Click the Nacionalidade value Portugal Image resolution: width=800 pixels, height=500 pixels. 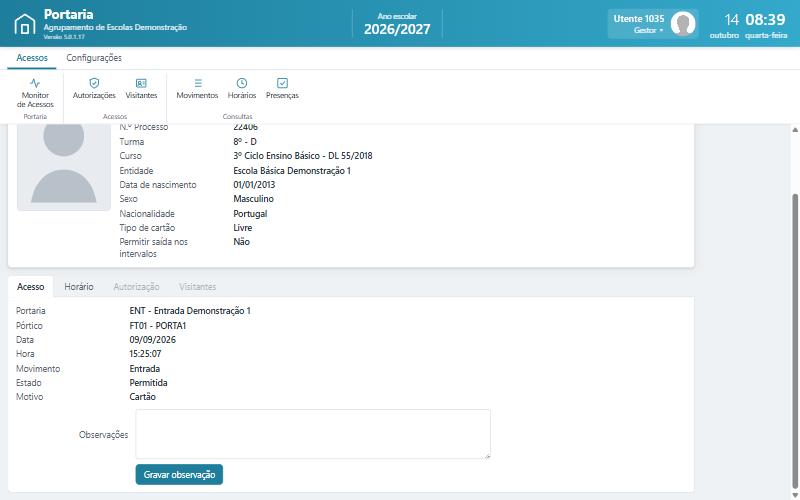pyautogui.click(x=250, y=214)
